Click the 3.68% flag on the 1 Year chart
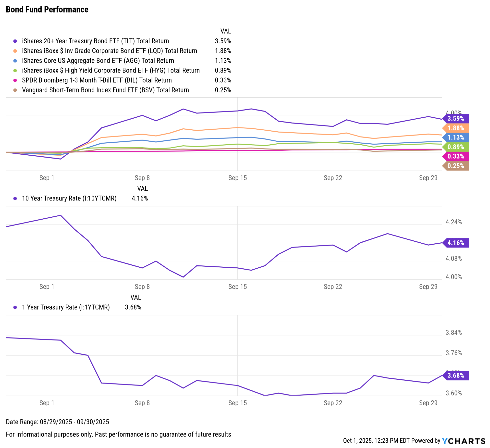 pyautogui.click(x=456, y=375)
